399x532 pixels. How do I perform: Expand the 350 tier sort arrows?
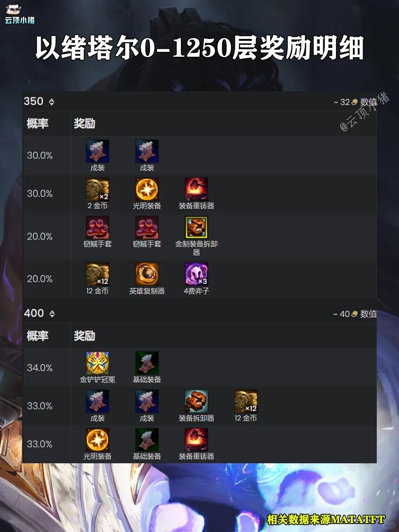tap(51, 102)
